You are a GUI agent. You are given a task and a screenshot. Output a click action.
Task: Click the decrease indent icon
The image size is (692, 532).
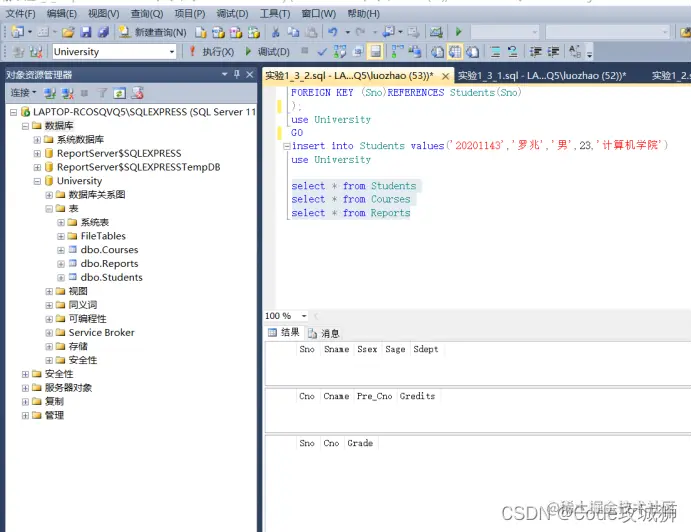535,52
